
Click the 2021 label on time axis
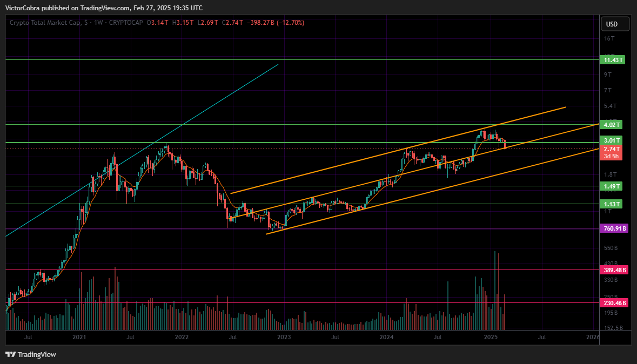pos(79,337)
